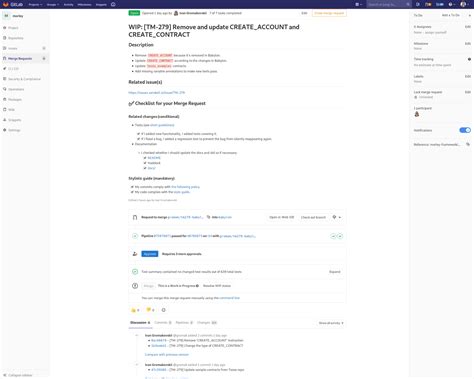Click the add reaction emoji button

(x=163, y=310)
